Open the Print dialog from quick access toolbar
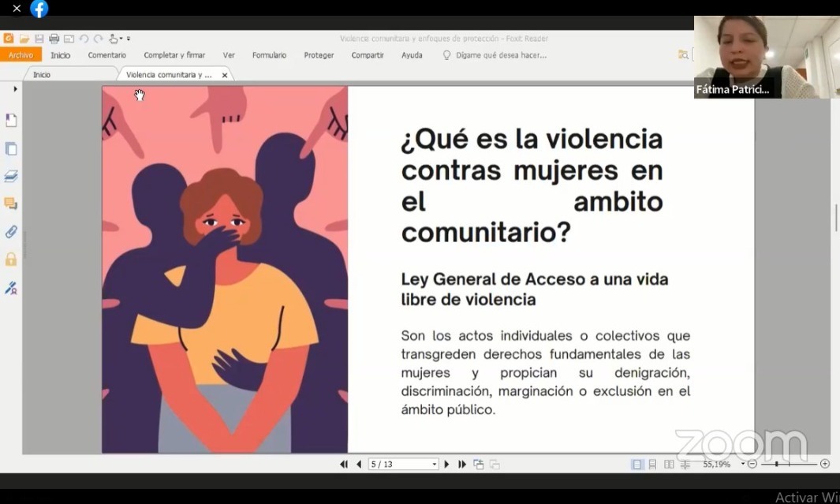The width and height of the screenshot is (840, 504). 54,38
